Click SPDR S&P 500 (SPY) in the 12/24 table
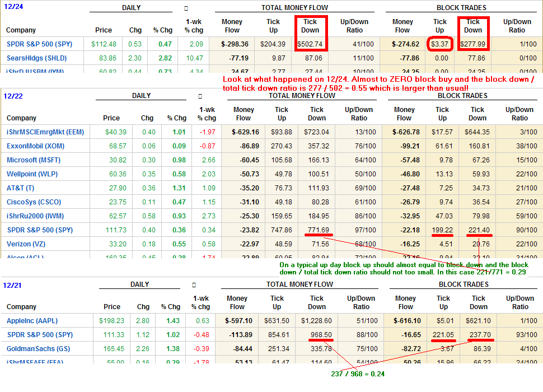 pos(40,44)
